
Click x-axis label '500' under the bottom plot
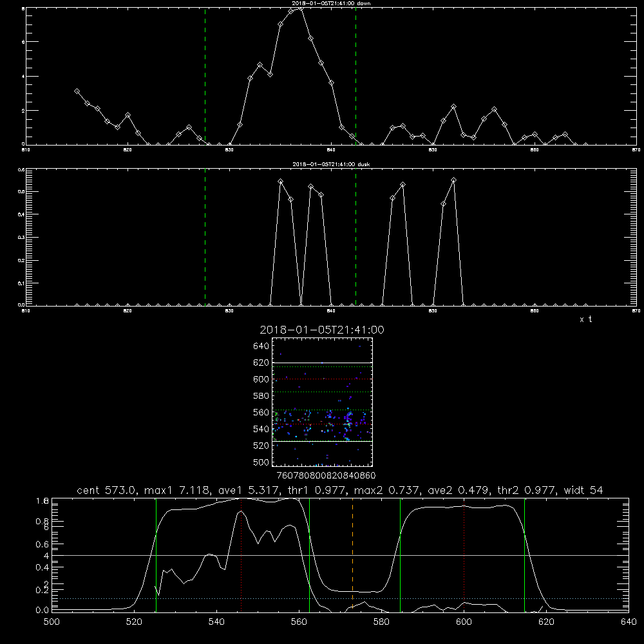point(52,622)
